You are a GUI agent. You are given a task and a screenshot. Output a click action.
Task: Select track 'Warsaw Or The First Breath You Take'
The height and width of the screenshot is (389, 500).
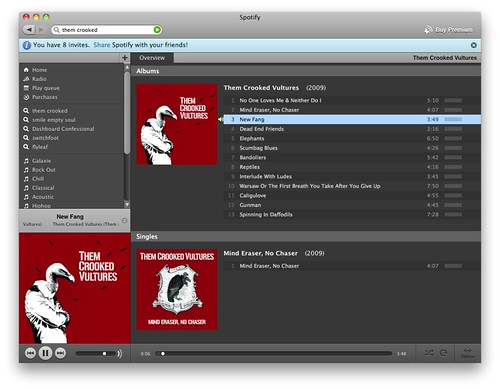352,186
